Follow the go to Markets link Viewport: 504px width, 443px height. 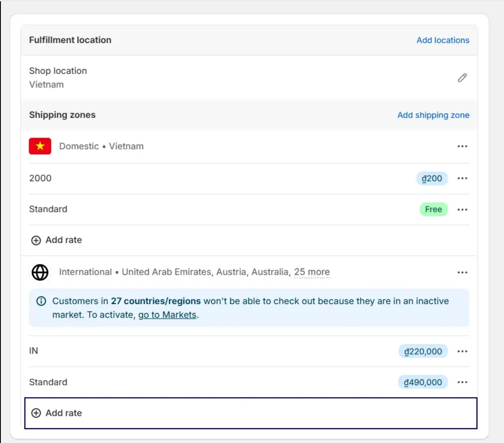[167, 315]
